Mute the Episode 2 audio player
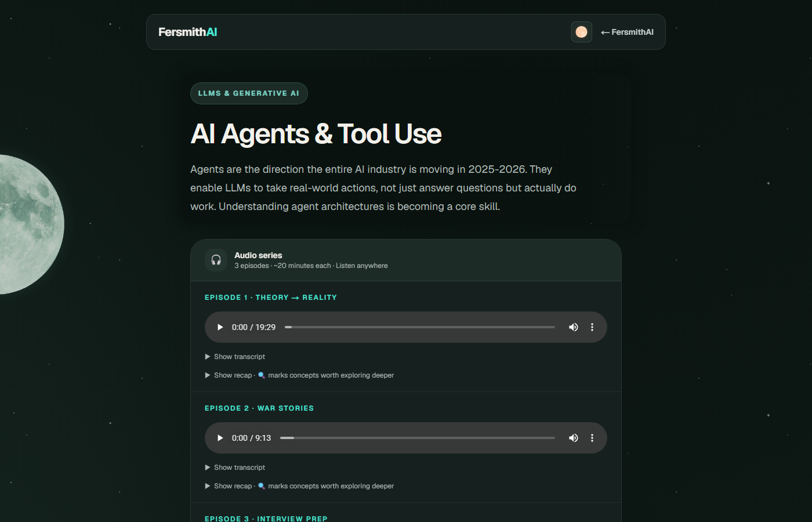Image resolution: width=812 pixels, height=522 pixels. (574, 438)
